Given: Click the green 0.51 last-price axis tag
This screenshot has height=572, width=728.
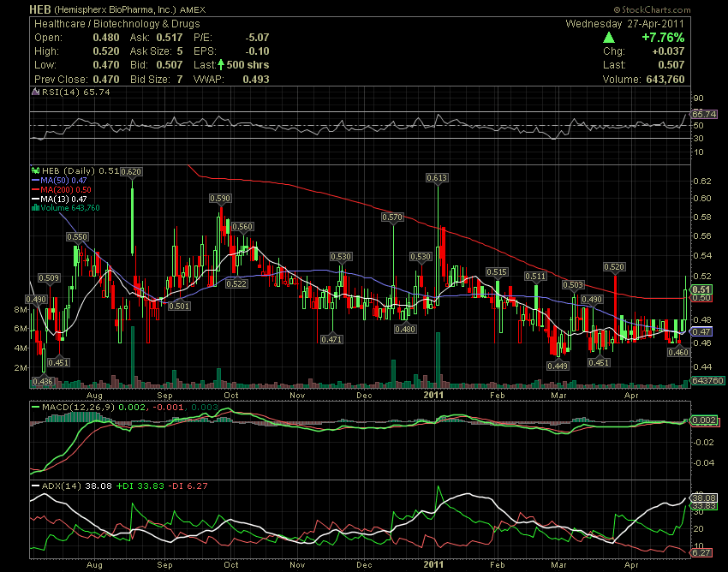Looking at the screenshot, I should tap(701, 289).
